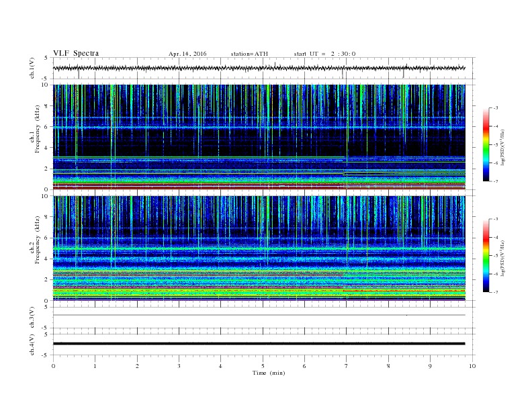This screenshot has height=411, width=532.
Task: Click the thin gray ch.3 voltage trace
Action: click(x=259, y=315)
